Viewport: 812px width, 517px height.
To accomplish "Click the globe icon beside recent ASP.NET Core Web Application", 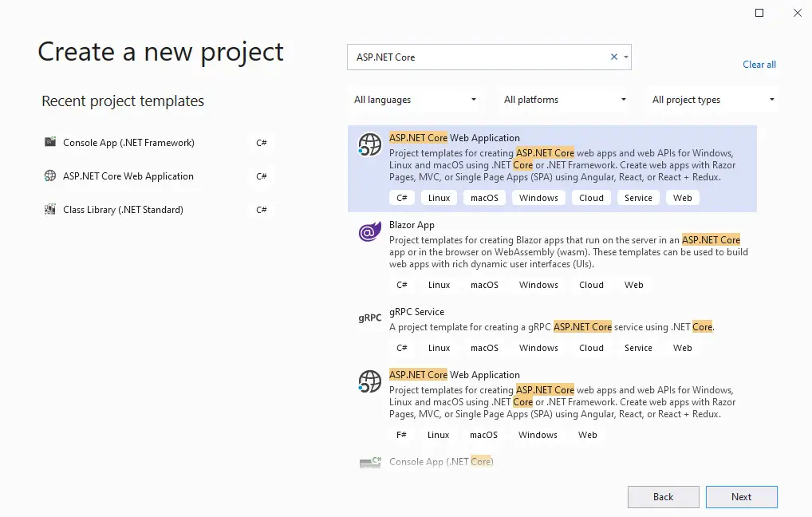I will (50, 176).
